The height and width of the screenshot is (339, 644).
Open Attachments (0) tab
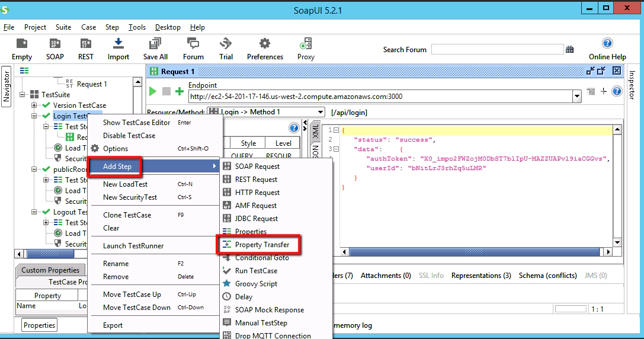pyautogui.click(x=386, y=276)
